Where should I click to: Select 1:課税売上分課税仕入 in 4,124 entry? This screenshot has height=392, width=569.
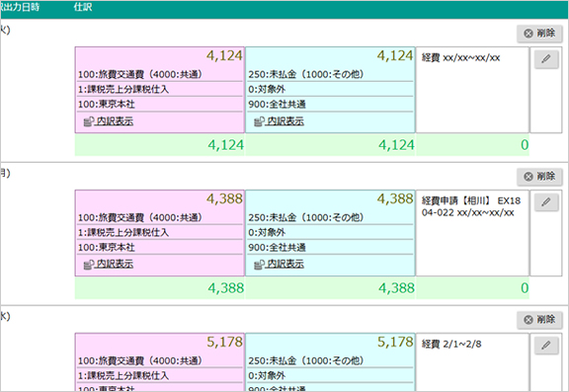click(x=123, y=89)
